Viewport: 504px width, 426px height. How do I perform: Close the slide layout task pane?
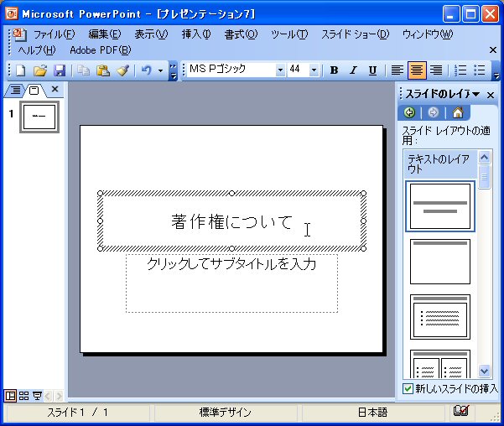491,95
